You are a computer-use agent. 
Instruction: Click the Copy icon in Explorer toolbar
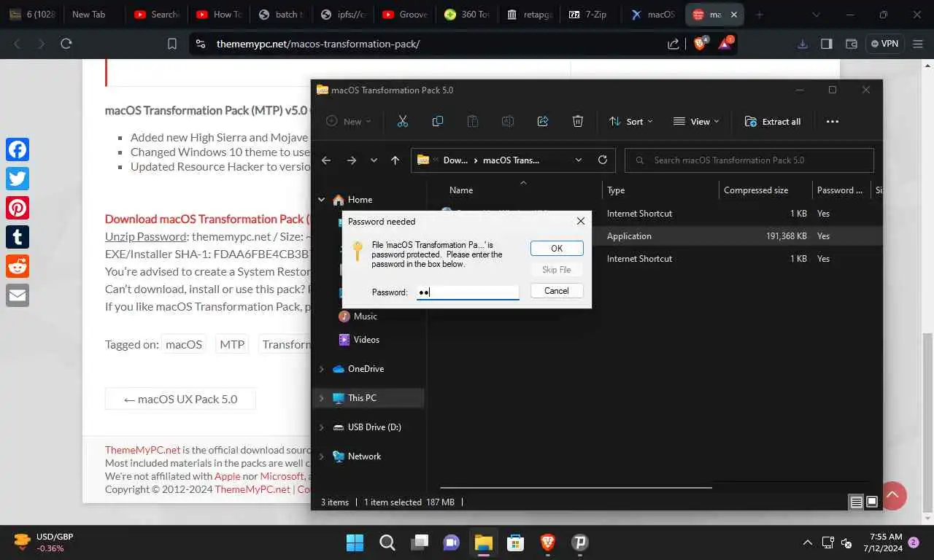pos(437,122)
